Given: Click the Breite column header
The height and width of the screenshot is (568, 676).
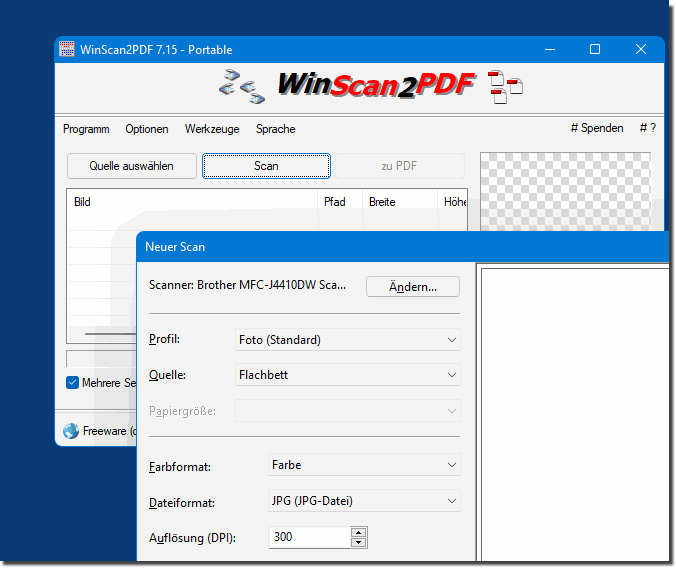Looking at the screenshot, I should [400, 202].
